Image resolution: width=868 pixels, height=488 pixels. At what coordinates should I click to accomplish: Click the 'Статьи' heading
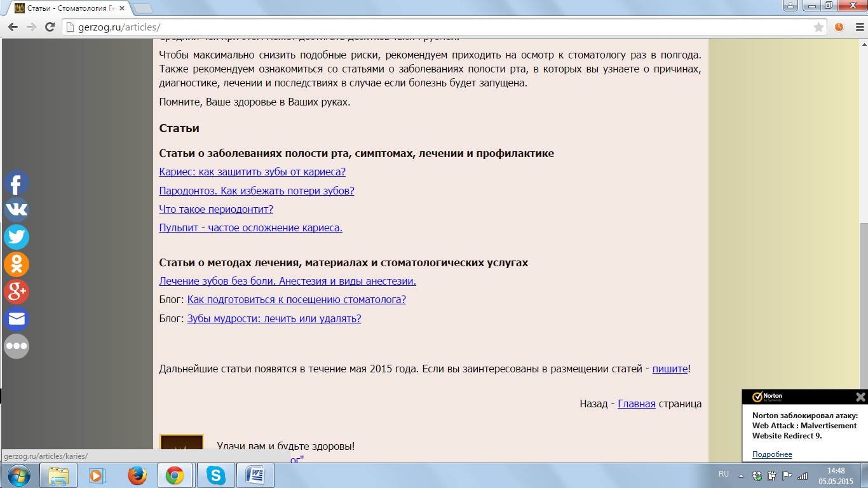pos(179,128)
